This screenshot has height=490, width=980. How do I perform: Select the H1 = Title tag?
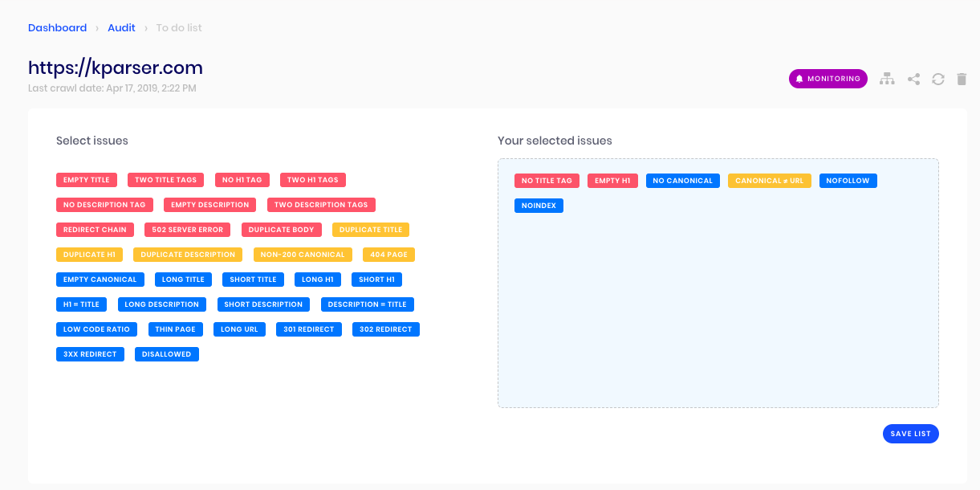tap(81, 304)
